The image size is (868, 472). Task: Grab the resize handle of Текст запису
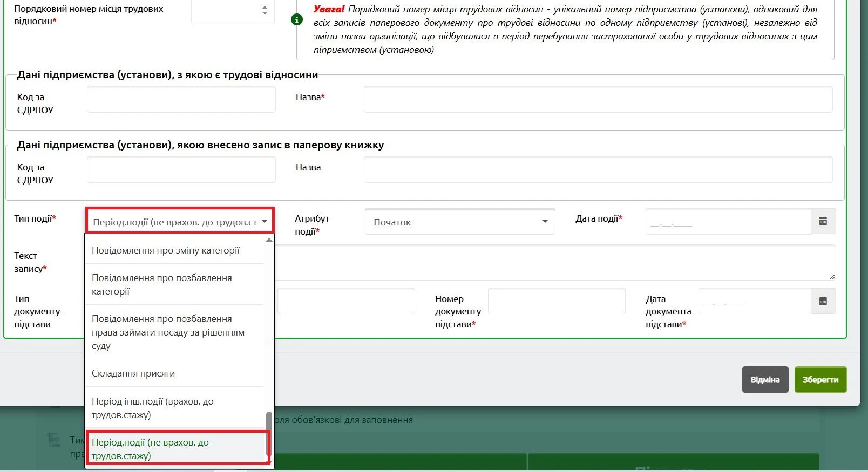point(831,276)
